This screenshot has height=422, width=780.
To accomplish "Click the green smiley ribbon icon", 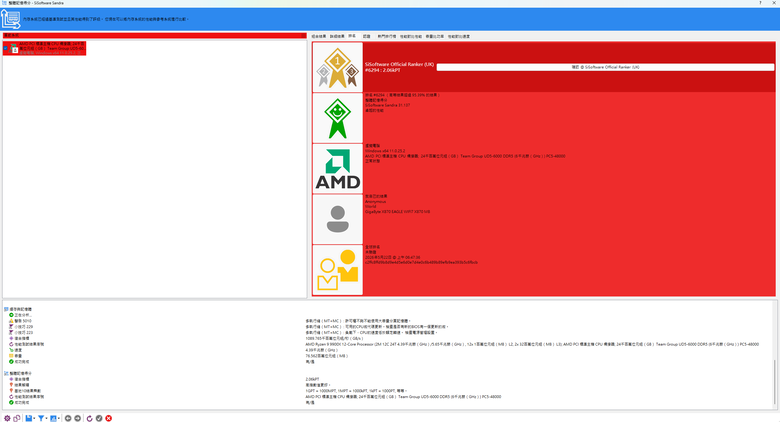I will [337, 118].
